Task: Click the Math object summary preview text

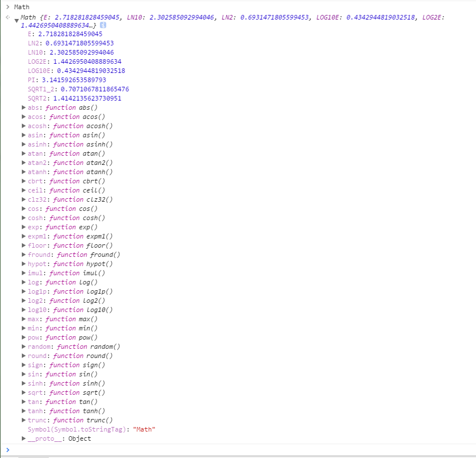Action: click(232, 21)
